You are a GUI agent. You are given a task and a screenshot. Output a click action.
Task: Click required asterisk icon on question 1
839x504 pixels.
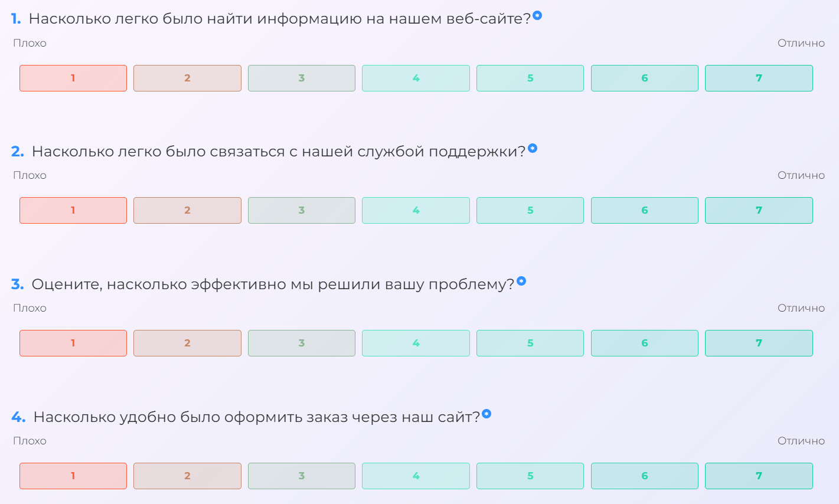(x=537, y=15)
